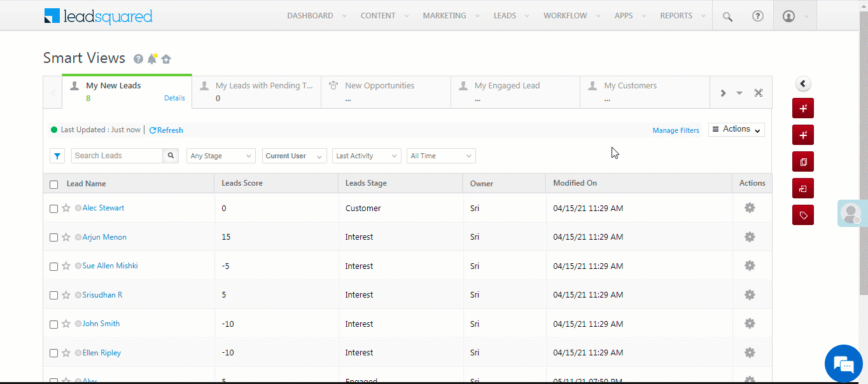
Task: Refresh the leads list
Action: (165, 130)
